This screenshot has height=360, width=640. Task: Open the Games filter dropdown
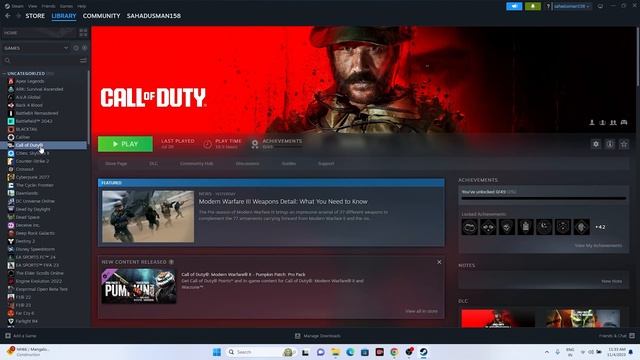click(36, 48)
